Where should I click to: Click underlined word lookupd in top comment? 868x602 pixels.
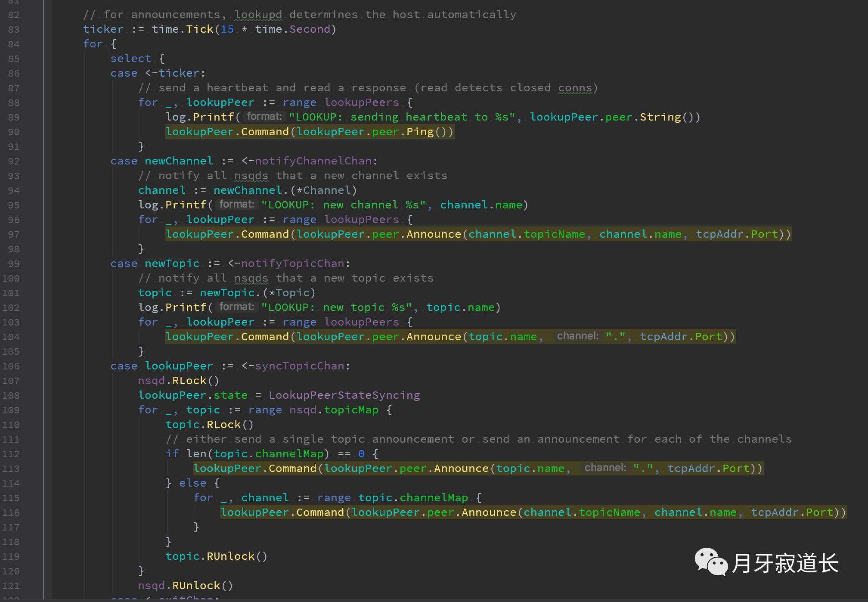pyautogui.click(x=258, y=15)
